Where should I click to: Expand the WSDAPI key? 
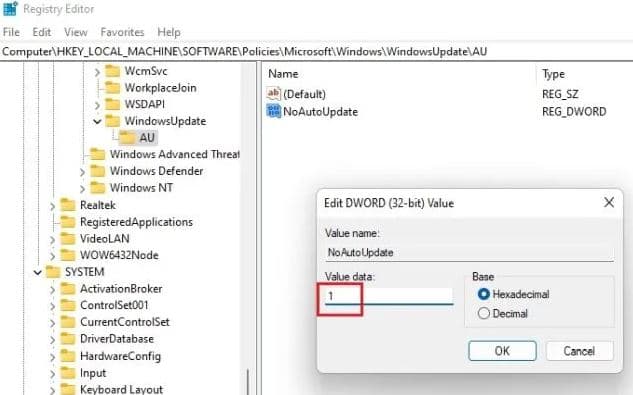point(97,105)
